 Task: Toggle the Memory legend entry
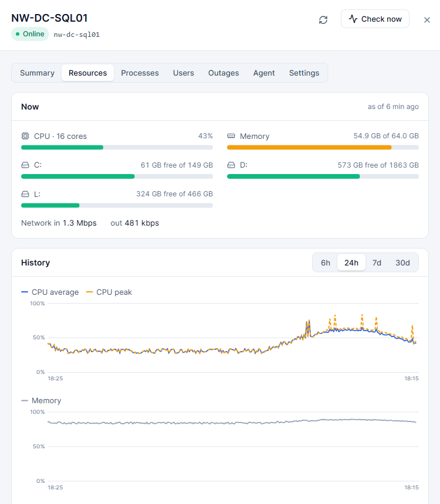click(x=41, y=400)
